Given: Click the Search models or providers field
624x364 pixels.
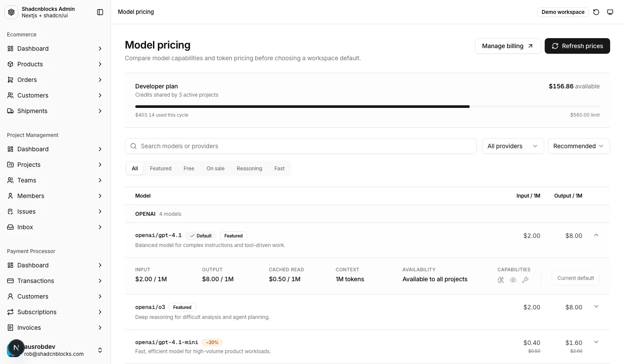Looking at the screenshot, I should point(301,146).
